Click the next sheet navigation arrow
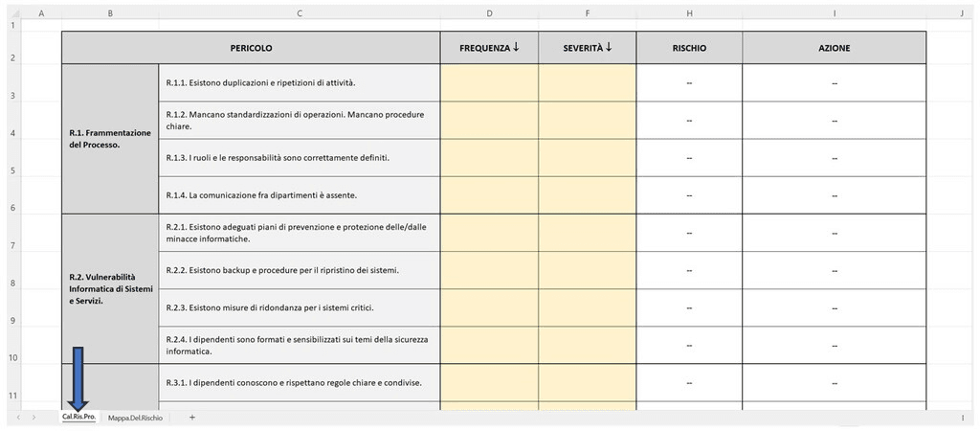980x431 pixels. [35, 418]
